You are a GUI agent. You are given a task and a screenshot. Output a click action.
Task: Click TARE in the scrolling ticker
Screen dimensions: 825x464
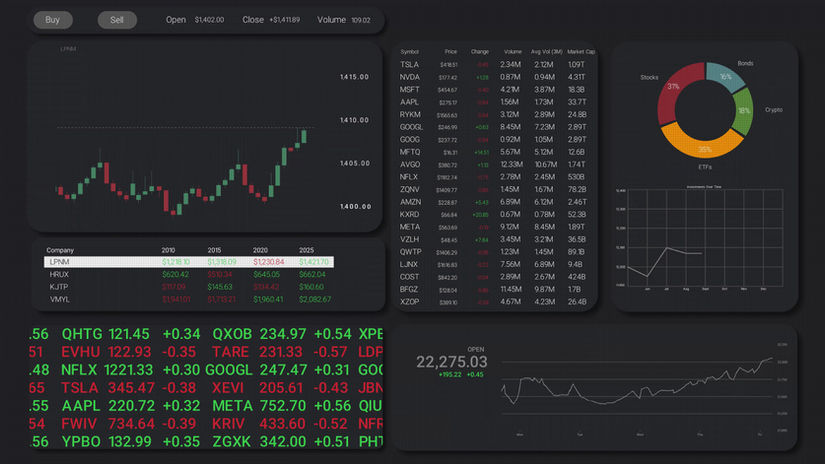(230, 352)
